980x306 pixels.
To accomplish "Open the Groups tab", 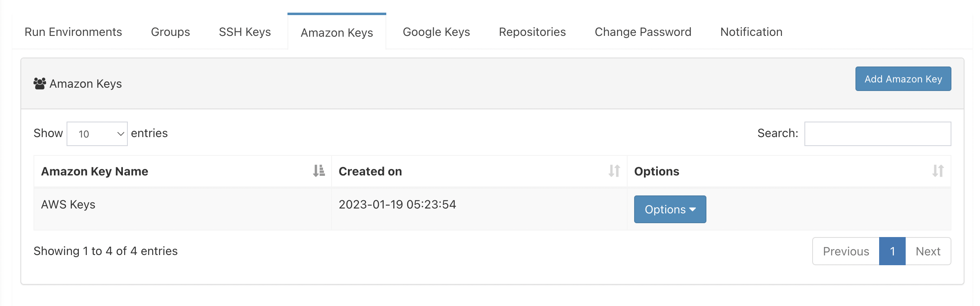I will pyautogui.click(x=170, y=32).
